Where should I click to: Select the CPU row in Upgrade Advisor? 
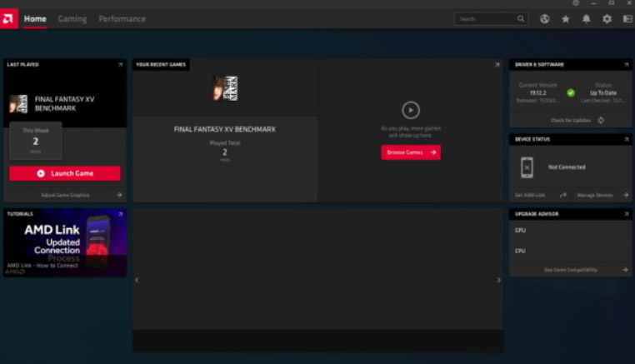point(571,251)
